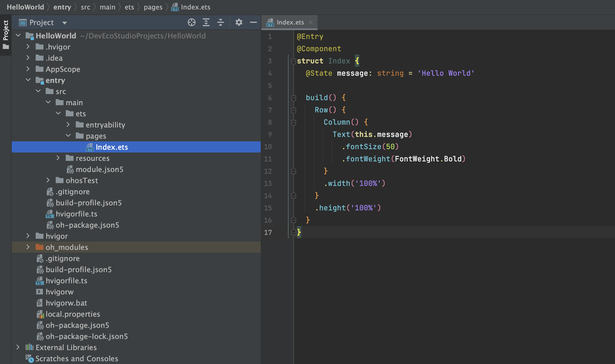The image size is (615, 364).
Task: Click src in the breadcrumb bar
Action: tap(86, 7)
